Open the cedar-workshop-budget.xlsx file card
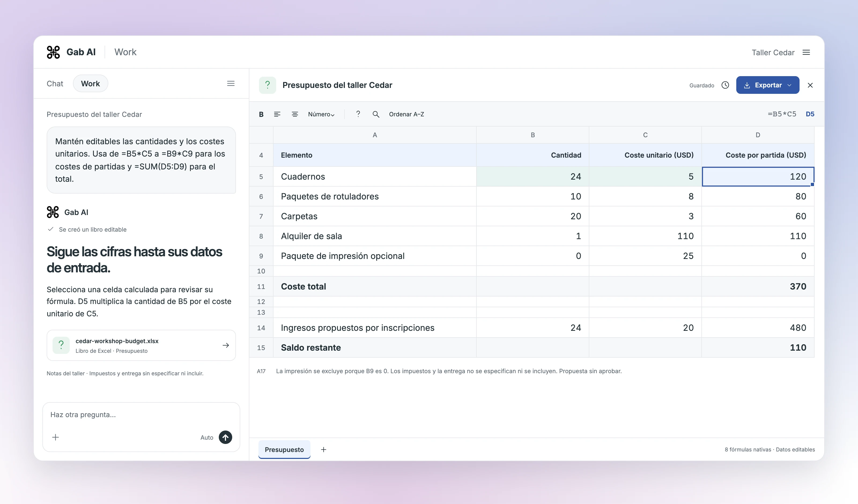This screenshot has height=504, width=858. pyautogui.click(x=141, y=345)
